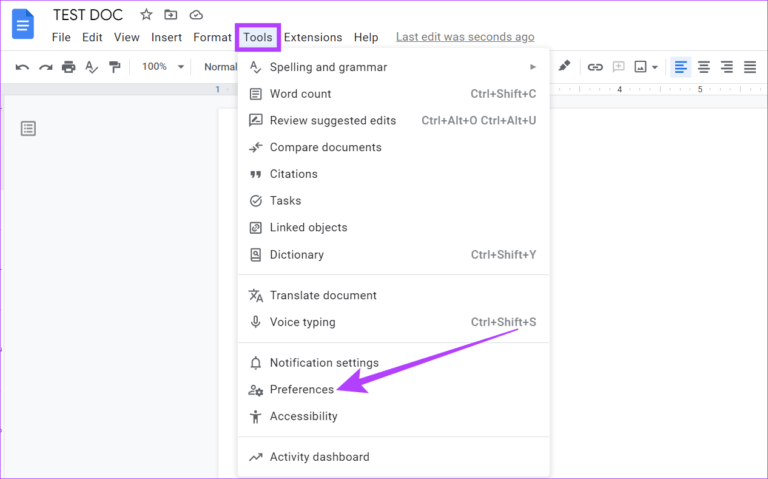Click the insert link icon

pos(595,67)
